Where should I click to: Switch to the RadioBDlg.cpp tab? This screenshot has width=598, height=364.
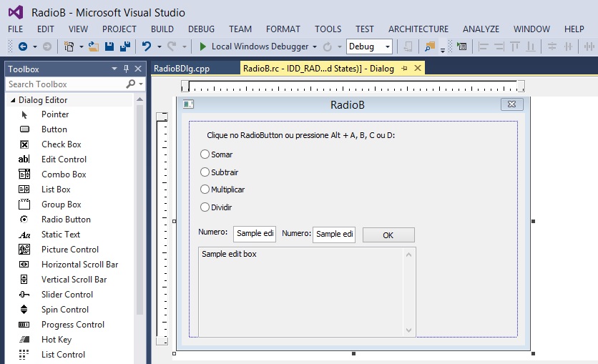182,69
